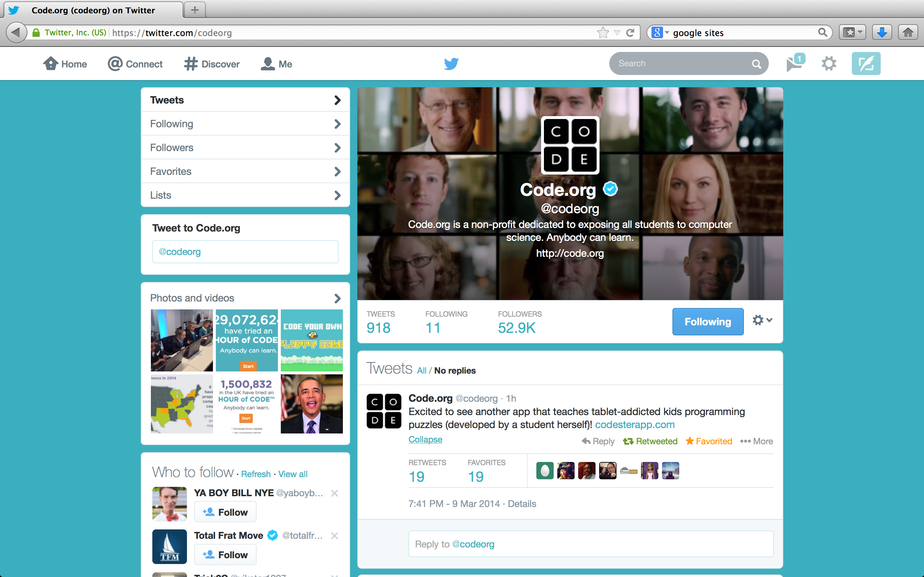Open the user actions gear dropdown
924x577 pixels.
[x=762, y=320]
